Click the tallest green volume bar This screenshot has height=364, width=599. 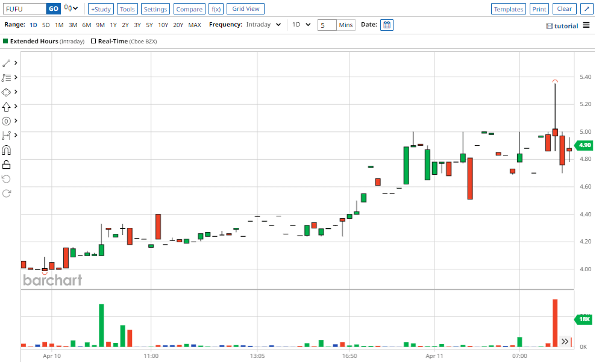click(101, 325)
